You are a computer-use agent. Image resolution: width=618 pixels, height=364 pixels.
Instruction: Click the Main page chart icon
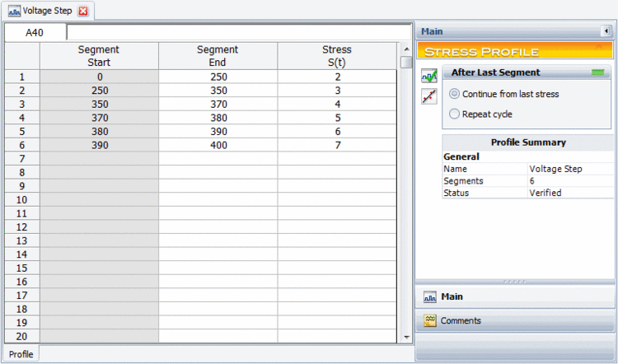tap(430, 296)
